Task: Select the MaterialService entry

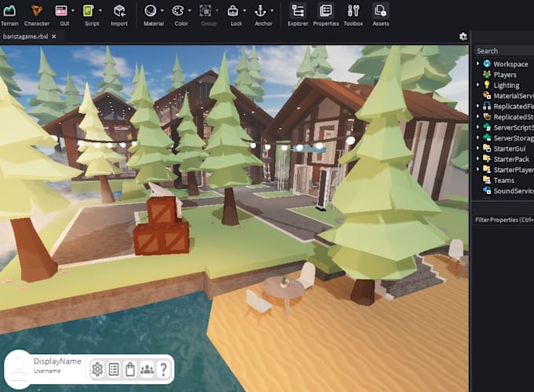Action: click(514, 96)
